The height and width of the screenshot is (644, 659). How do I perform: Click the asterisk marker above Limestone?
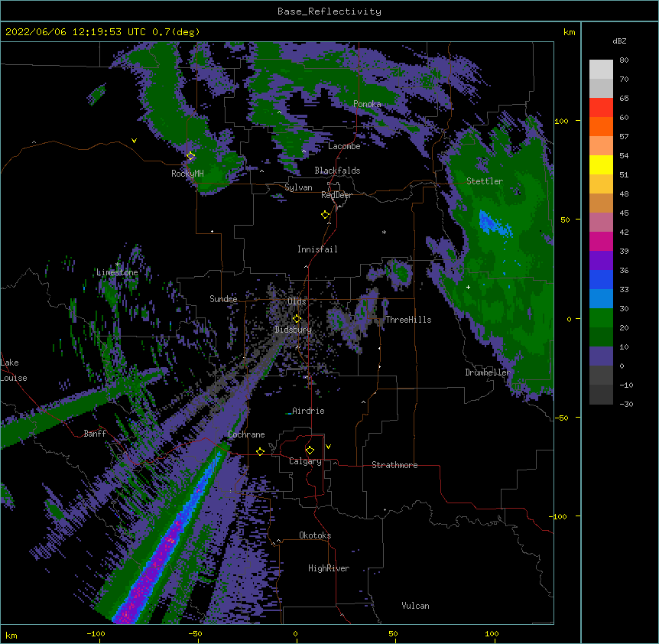point(118,265)
